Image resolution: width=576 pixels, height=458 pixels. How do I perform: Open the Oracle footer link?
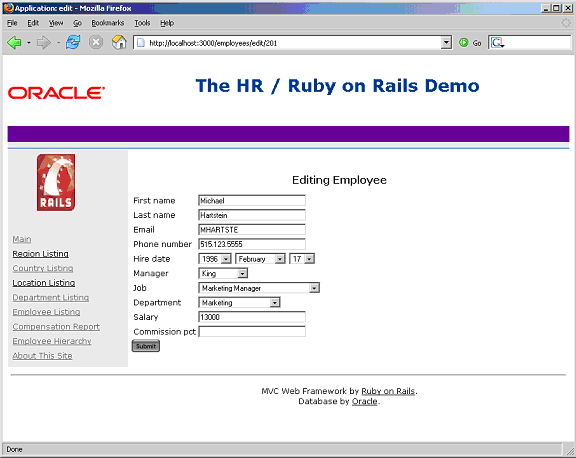(x=364, y=401)
